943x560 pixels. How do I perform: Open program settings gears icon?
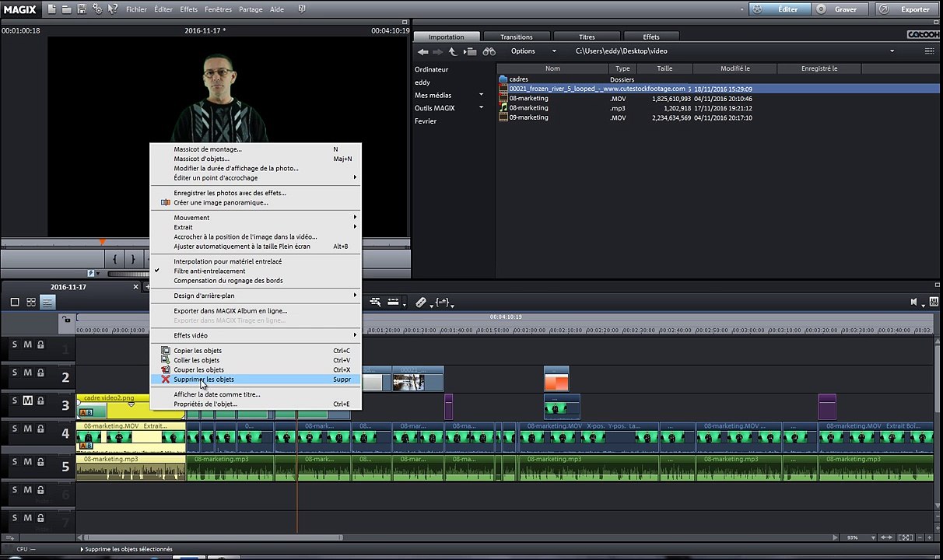[x=97, y=9]
